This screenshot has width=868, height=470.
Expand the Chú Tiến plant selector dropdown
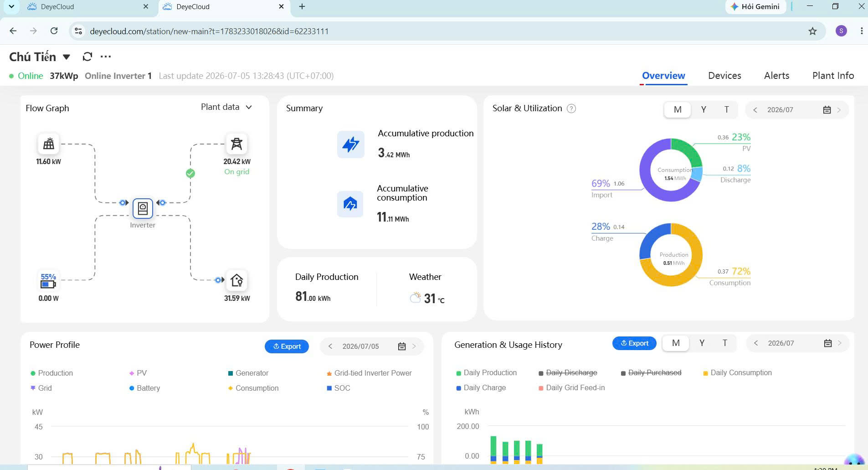point(67,57)
